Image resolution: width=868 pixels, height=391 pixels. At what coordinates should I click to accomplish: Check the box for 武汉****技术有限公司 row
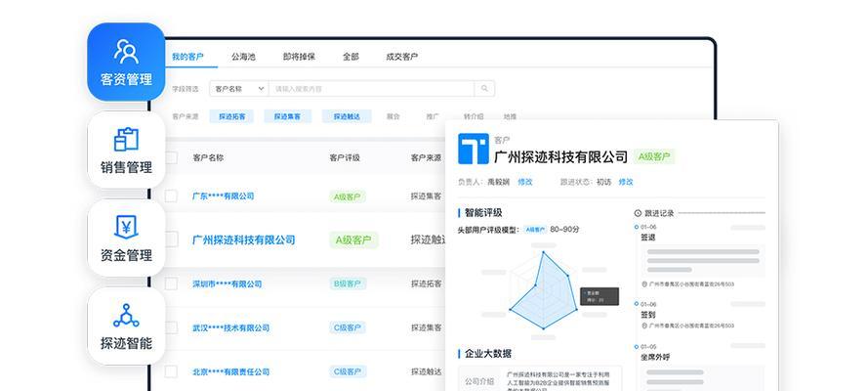[171, 327]
